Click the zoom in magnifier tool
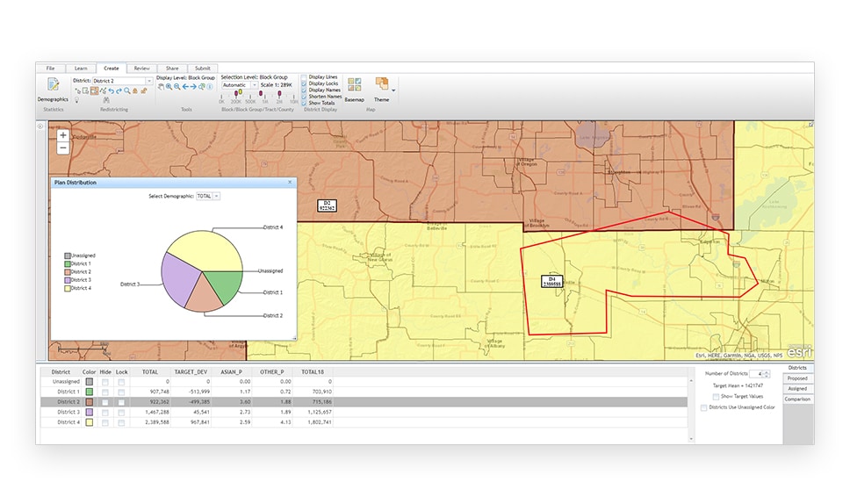 pyautogui.click(x=169, y=87)
